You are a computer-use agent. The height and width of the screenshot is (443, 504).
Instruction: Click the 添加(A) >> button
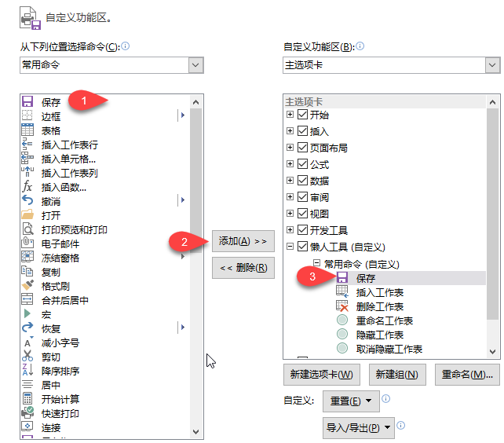243,241
